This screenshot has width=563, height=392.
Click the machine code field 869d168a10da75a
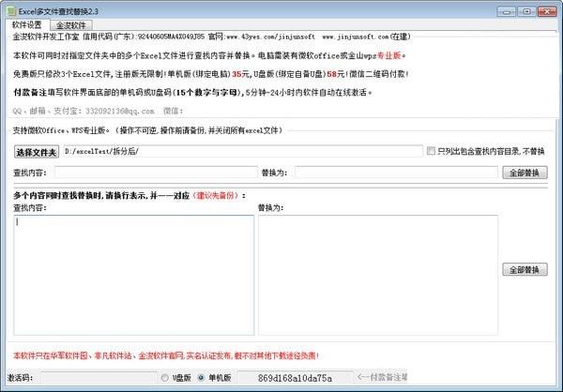(x=295, y=378)
